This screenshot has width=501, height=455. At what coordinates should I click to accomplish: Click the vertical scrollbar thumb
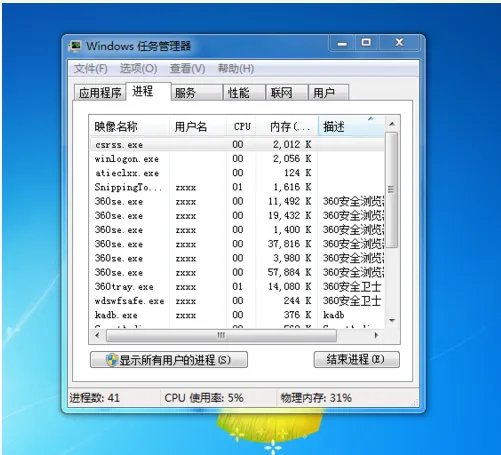pyautogui.click(x=392, y=190)
